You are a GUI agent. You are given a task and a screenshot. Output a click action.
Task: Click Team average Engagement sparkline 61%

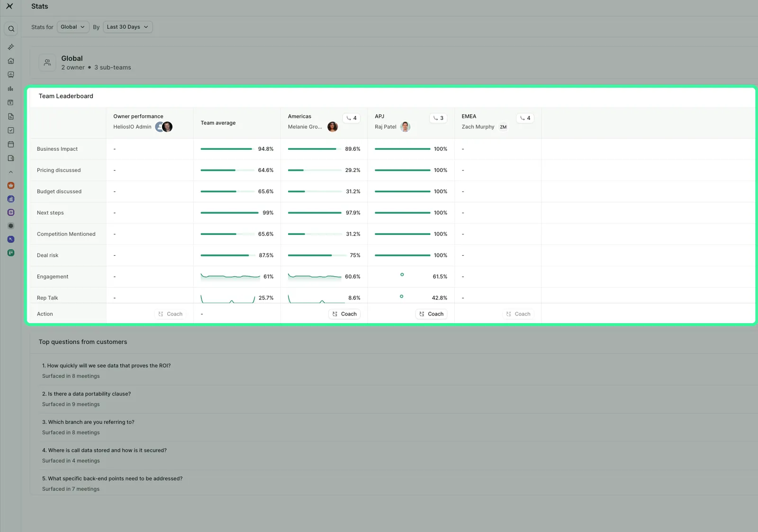click(x=230, y=276)
